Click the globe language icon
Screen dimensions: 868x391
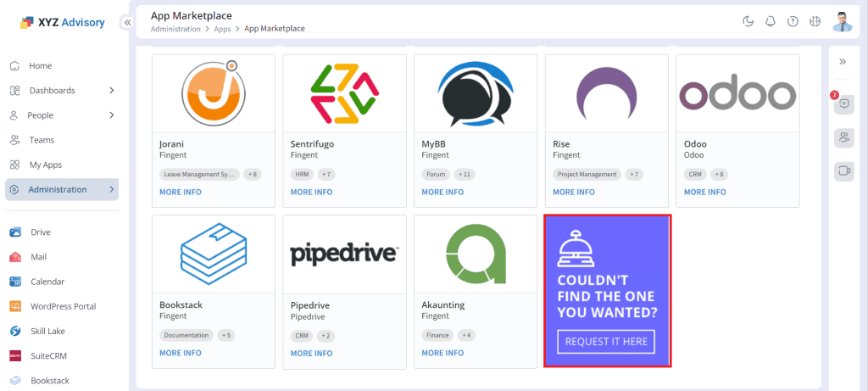click(815, 21)
